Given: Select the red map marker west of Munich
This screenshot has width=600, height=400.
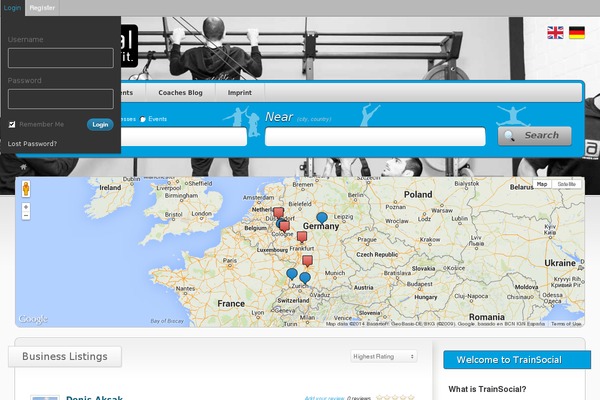Looking at the screenshot, I should tap(307, 261).
